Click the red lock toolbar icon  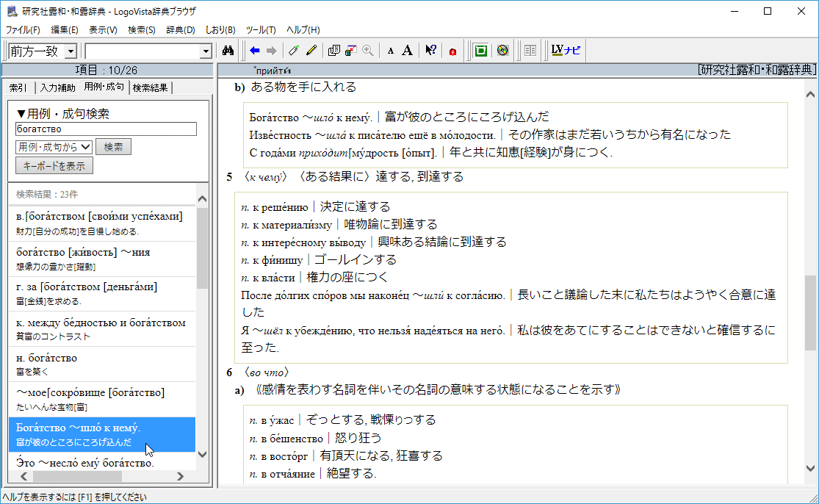[452, 51]
